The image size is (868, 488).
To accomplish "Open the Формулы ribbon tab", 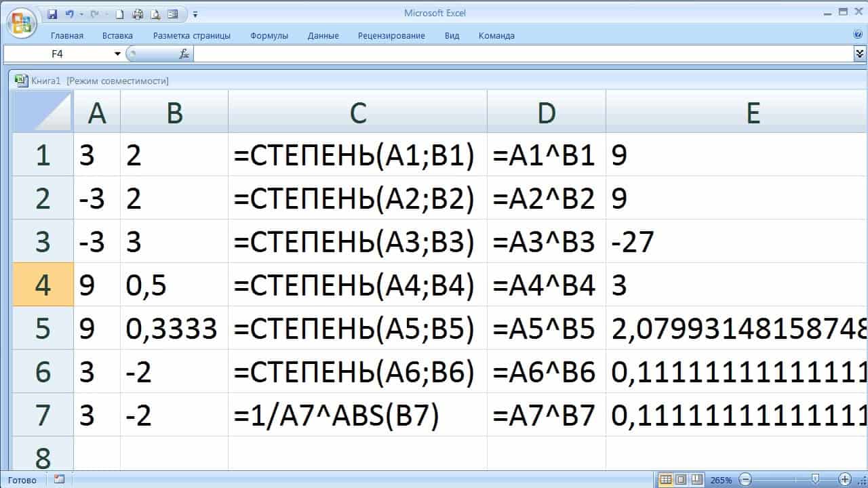I will [x=269, y=35].
